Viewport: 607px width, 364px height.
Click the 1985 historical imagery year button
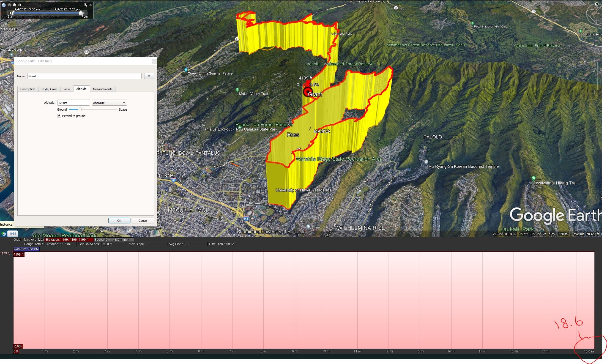13,234
